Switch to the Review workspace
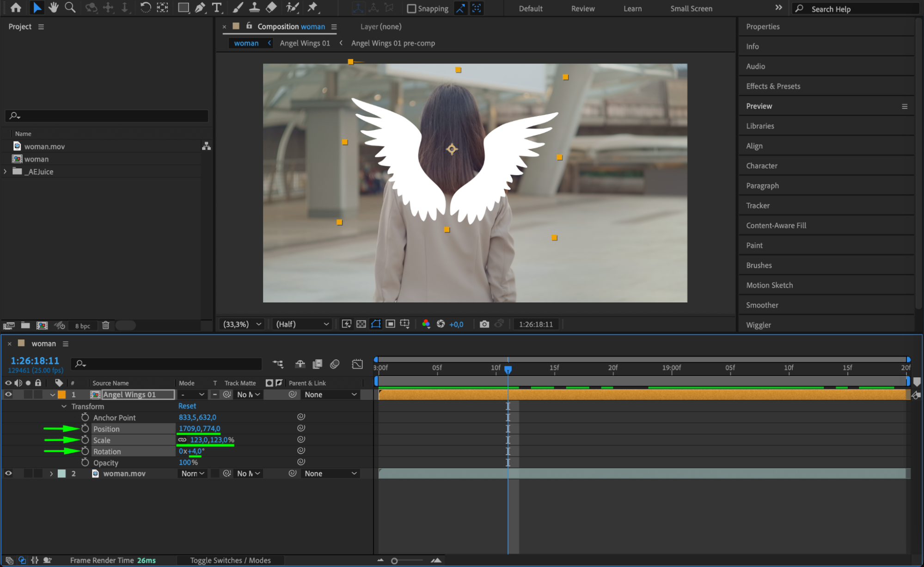Image resolution: width=924 pixels, height=567 pixels. pyautogui.click(x=582, y=8)
